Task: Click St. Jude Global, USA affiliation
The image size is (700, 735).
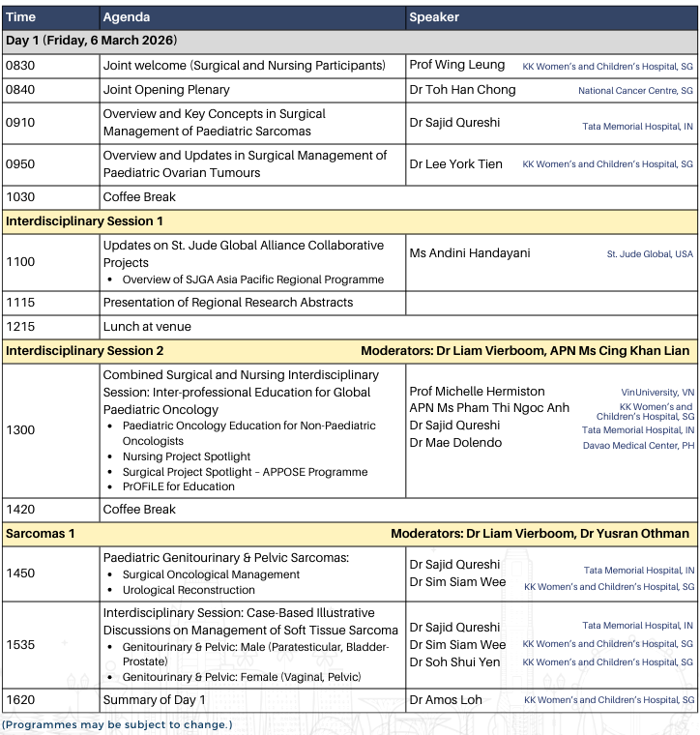Action: tap(650, 254)
